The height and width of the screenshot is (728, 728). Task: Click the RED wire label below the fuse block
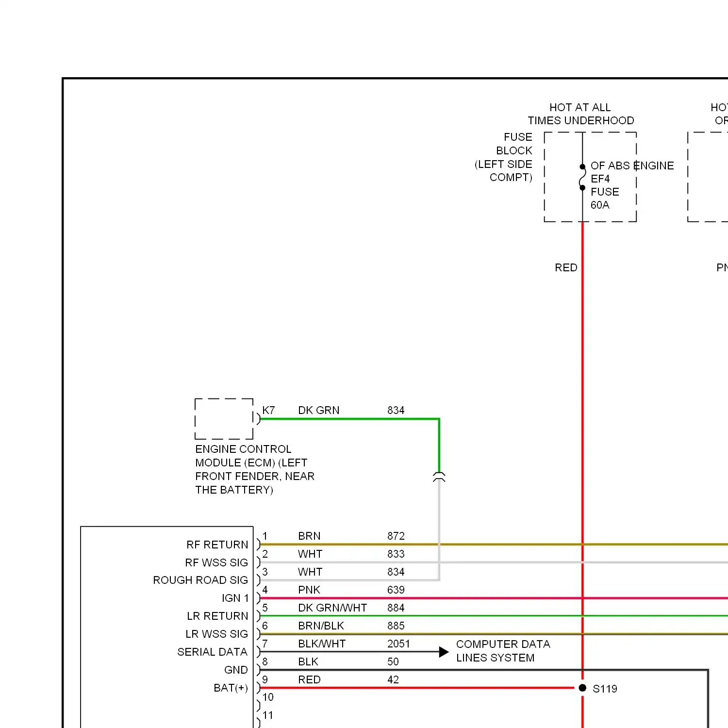tap(566, 267)
